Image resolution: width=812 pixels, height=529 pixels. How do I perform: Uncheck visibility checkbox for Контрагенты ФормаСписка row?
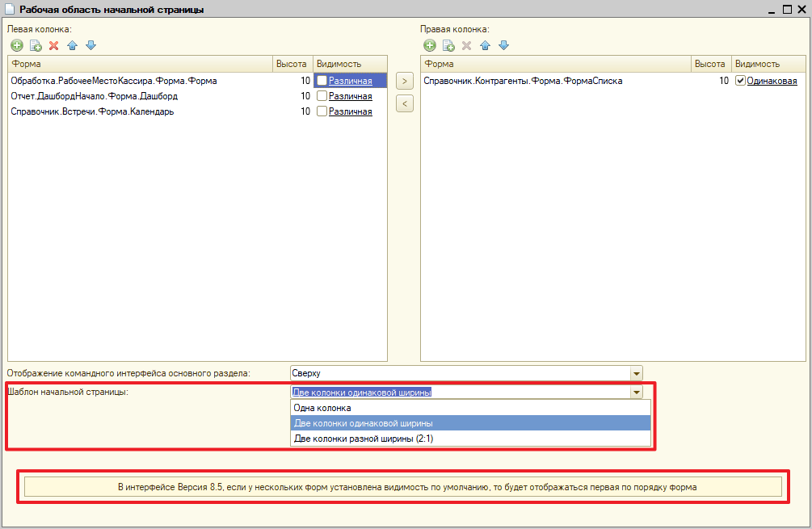point(740,81)
